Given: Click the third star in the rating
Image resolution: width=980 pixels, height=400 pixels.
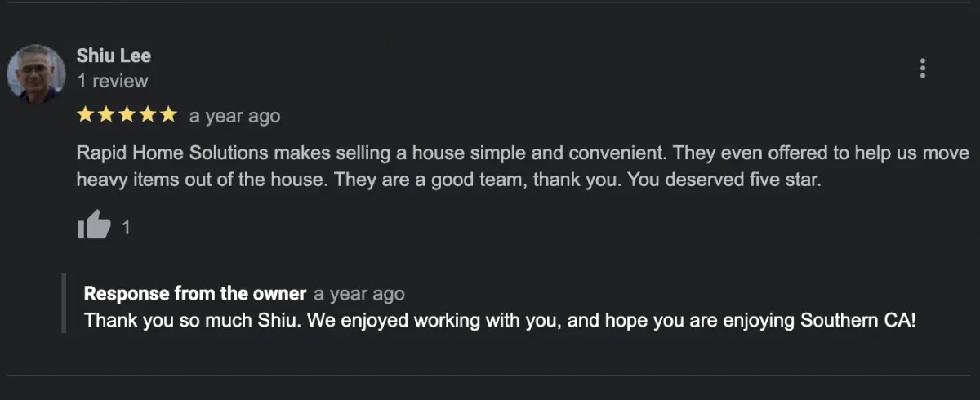Looking at the screenshot, I should coord(127,115).
